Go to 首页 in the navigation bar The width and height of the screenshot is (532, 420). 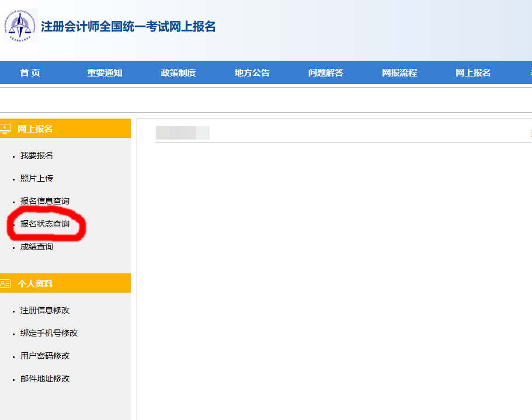click(x=30, y=73)
